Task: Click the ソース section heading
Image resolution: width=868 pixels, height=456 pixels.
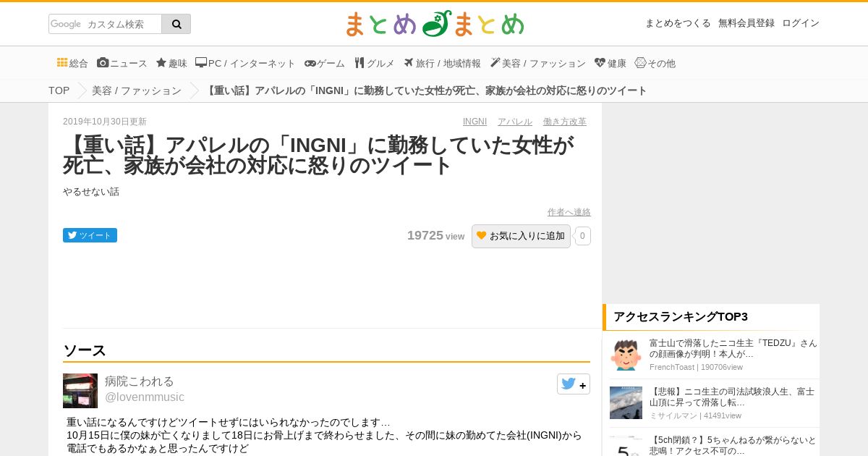Action: (x=85, y=351)
